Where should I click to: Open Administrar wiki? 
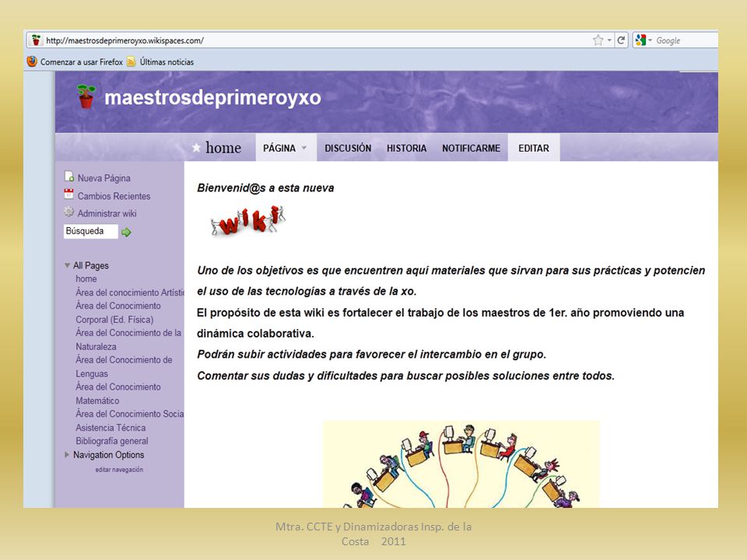tap(107, 213)
